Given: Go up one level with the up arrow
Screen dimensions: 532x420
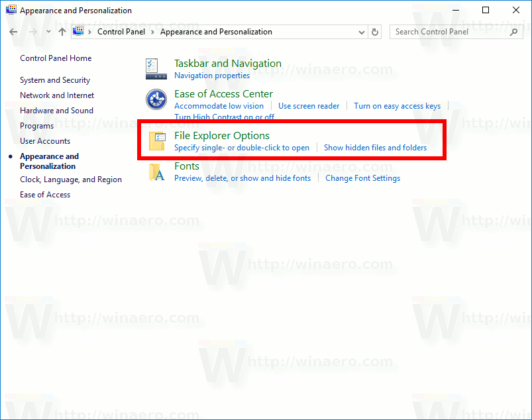Looking at the screenshot, I should pyautogui.click(x=62, y=31).
